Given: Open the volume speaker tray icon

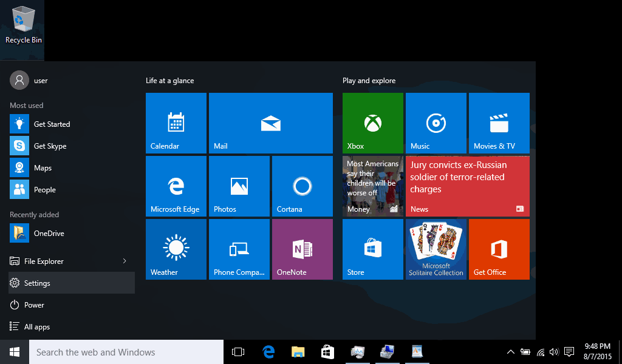Looking at the screenshot, I should 554,352.
